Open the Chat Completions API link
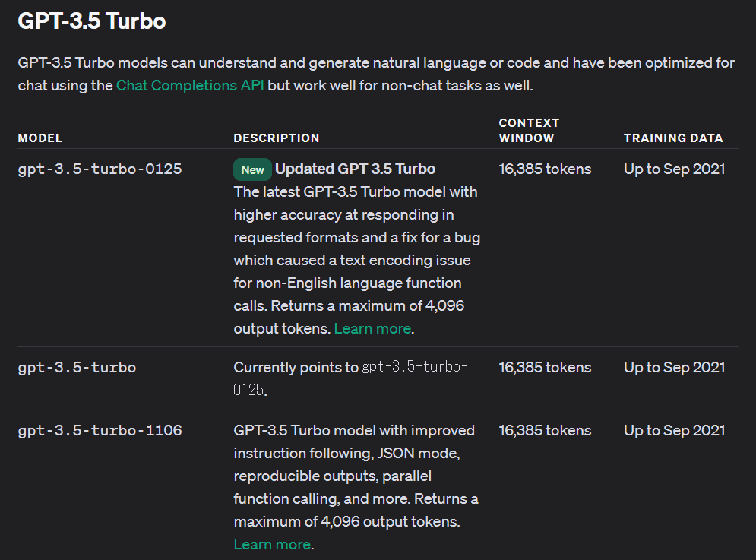 point(190,85)
